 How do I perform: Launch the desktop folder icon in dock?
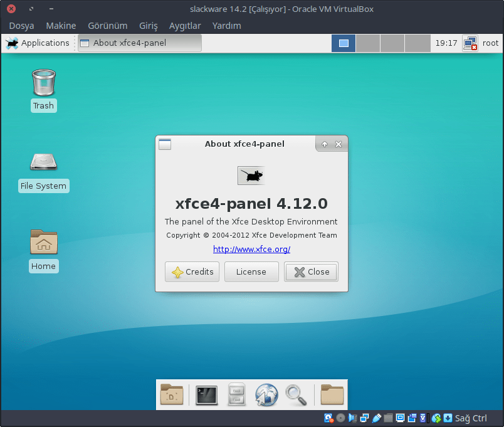(x=172, y=395)
